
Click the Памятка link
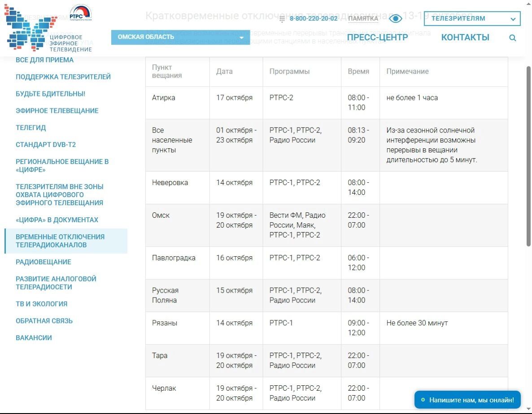(363, 19)
